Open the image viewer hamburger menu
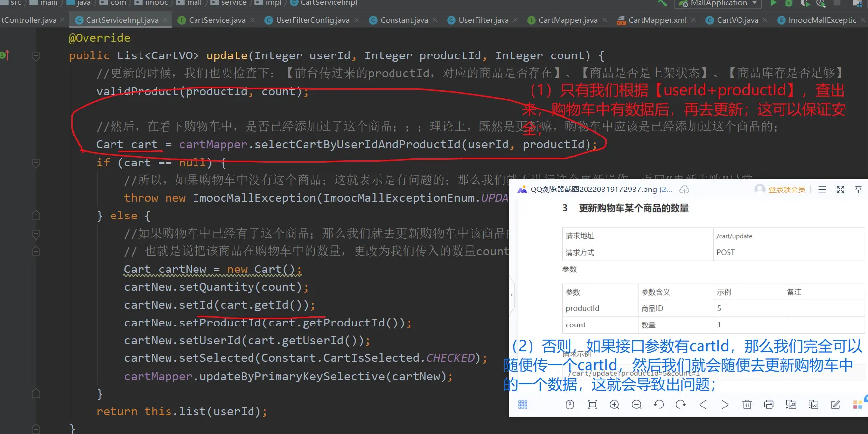 coord(822,189)
